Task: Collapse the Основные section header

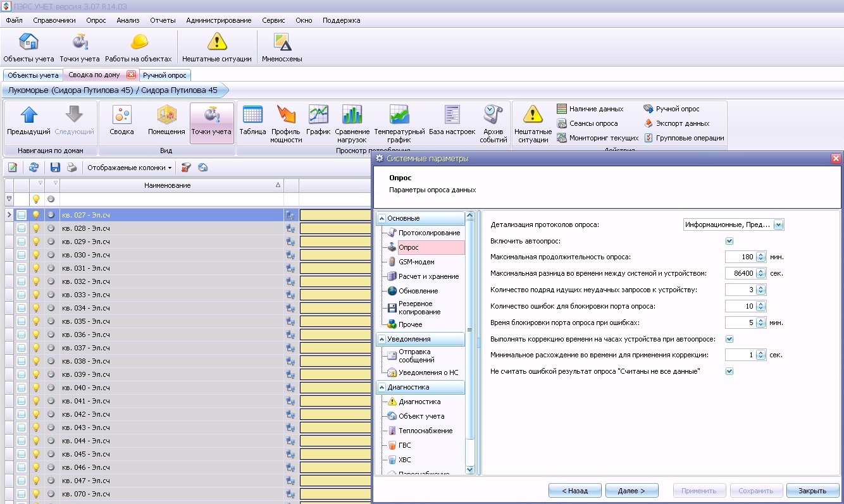Action: pyautogui.click(x=420, y=218)
